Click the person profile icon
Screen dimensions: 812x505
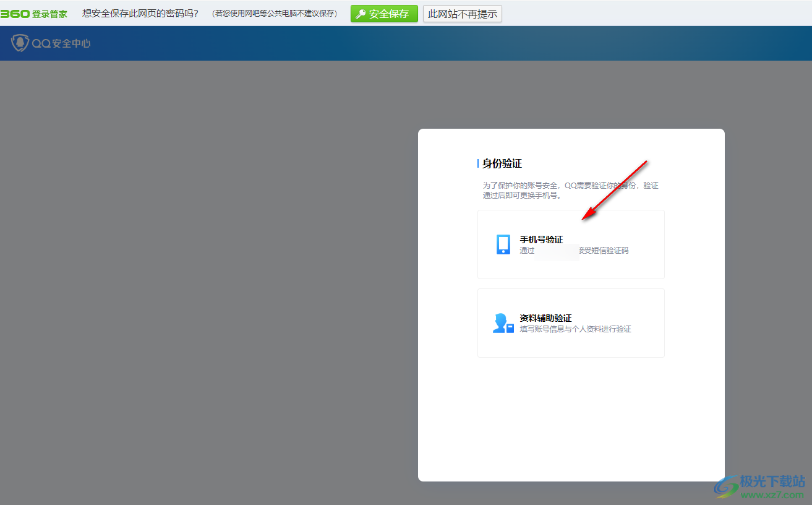pos(503,323)
